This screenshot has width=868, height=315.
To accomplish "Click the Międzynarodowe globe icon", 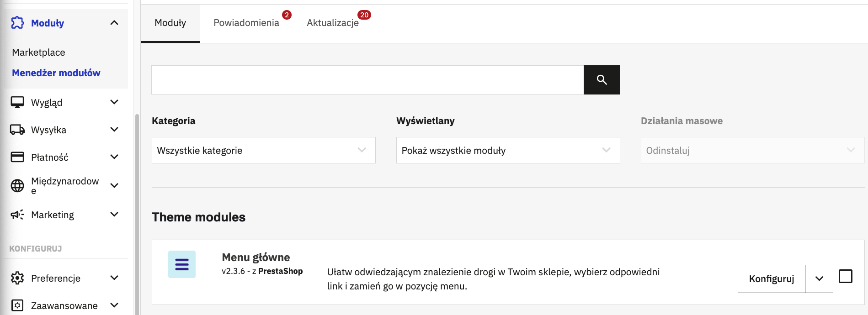I will (x=17, y=185).
